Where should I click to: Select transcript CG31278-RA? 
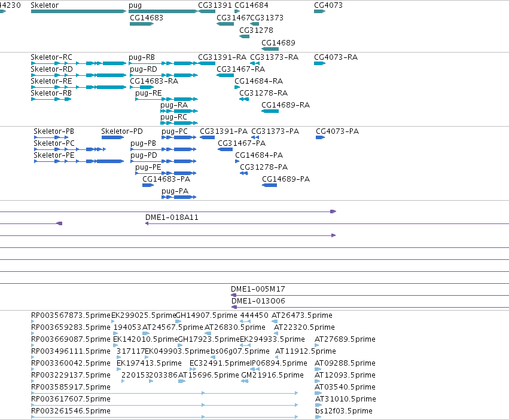coord(263,93)
